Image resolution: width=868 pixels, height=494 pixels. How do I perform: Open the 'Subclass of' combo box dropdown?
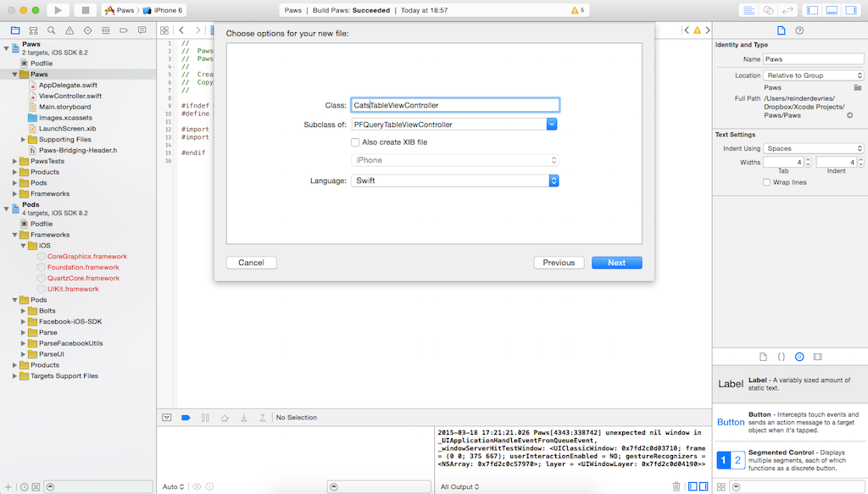click(551, 125)
